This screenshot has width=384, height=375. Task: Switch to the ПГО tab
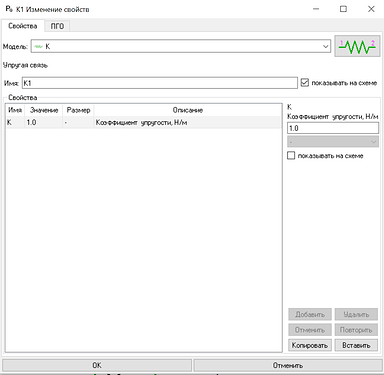point(57,26)
